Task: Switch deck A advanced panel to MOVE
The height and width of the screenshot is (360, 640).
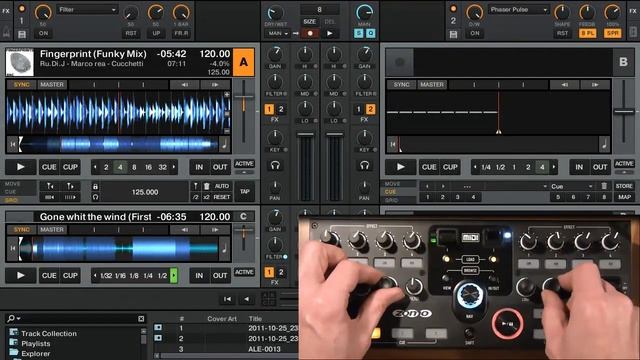Action: pos(12,184)
